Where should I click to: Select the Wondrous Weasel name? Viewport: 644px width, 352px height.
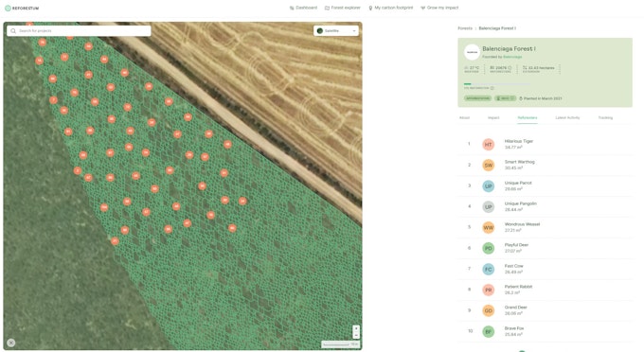(x=522, y=224)
